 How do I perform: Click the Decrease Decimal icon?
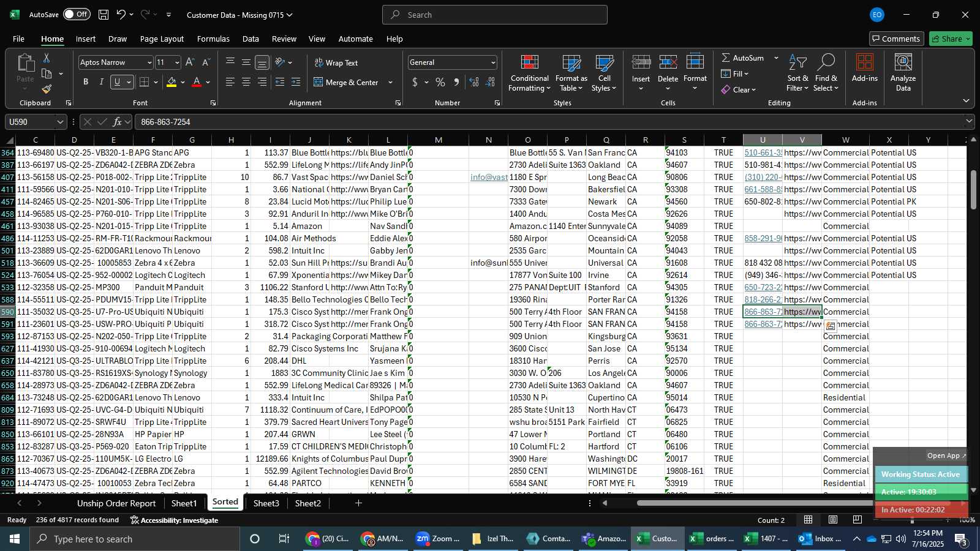coord(490,82)
